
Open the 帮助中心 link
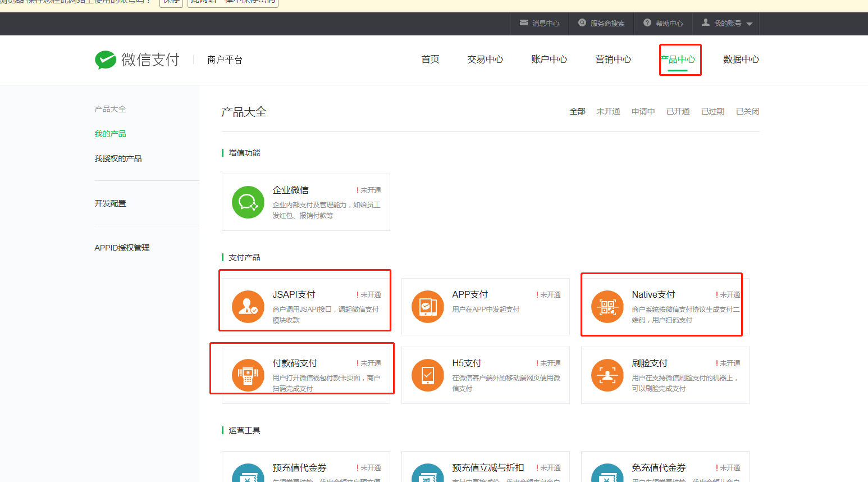[x=670, y=24]
